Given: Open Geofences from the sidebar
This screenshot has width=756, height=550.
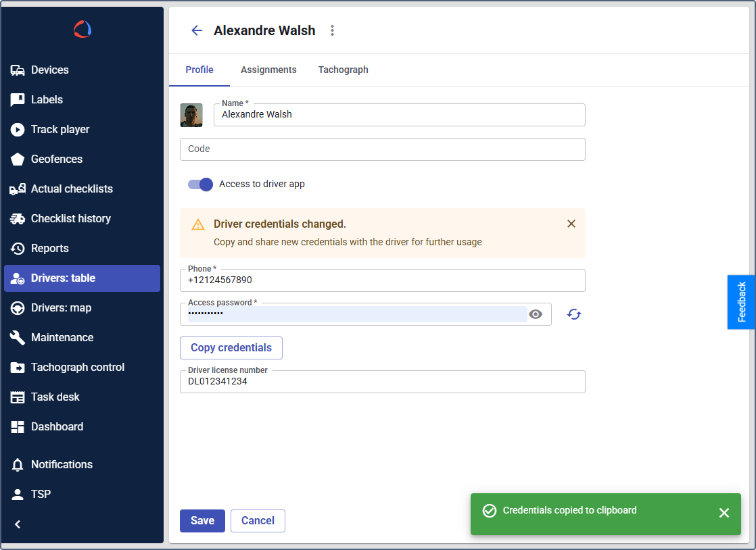Looking at the screenshot, I should pos(57,159).
